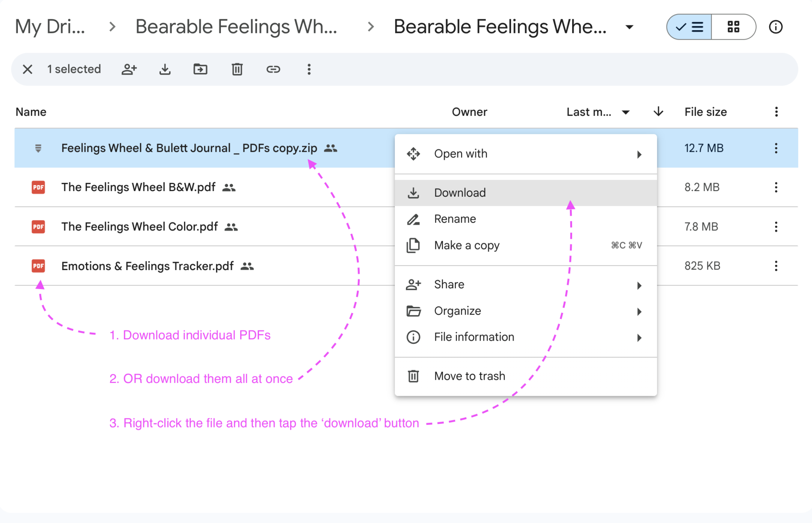Open the three-dot menu for The Feelings Wheel Color.pdf

point(776,226)
